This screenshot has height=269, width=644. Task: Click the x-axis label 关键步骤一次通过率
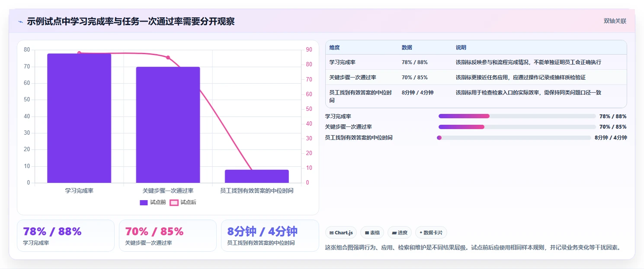coord(168,191)
